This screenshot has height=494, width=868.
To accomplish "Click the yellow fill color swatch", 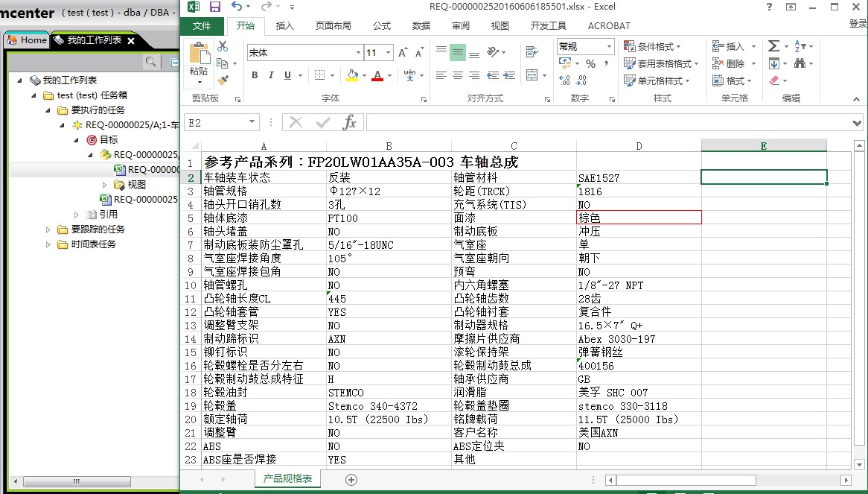I will [351, 75].
